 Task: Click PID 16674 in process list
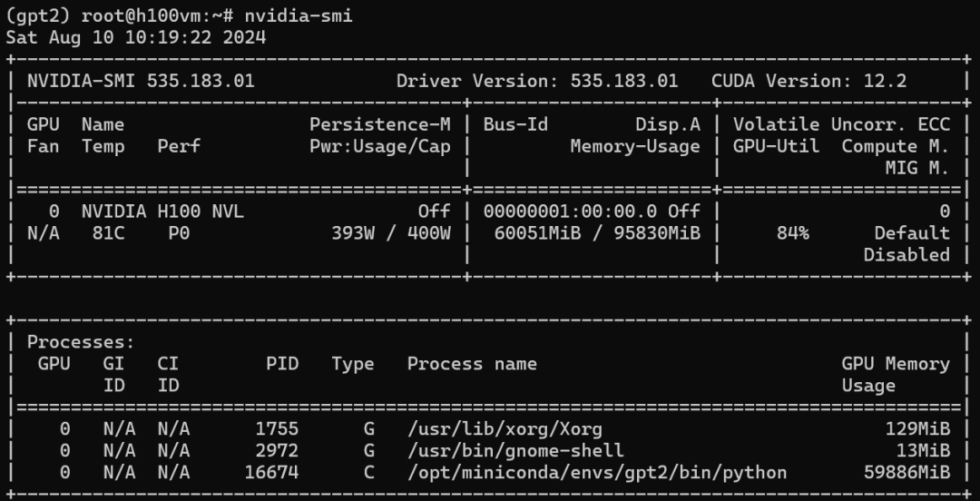[x=271, y=472]
